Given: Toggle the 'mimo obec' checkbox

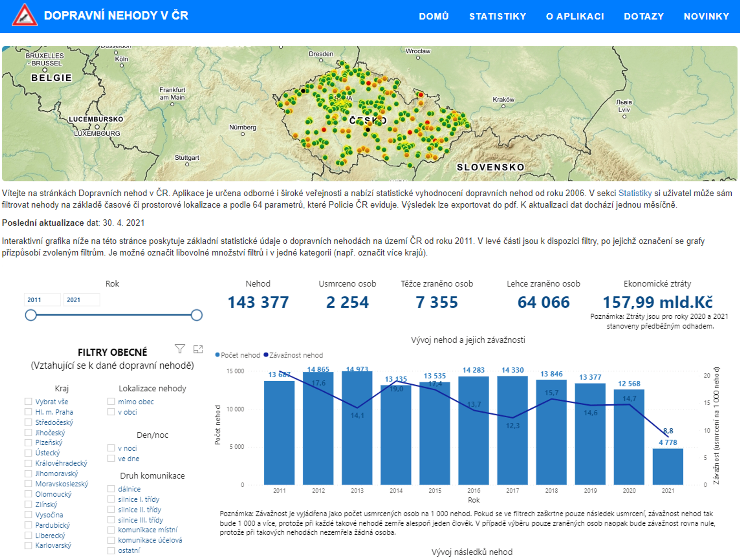Looking at the screenshot, I should [x=111, y=402].
